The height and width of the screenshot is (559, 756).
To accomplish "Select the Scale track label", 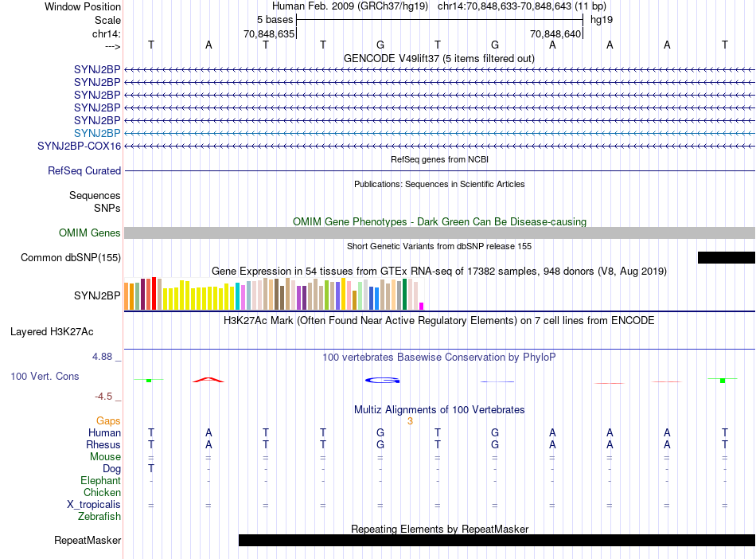I will (x=107, y=20).
